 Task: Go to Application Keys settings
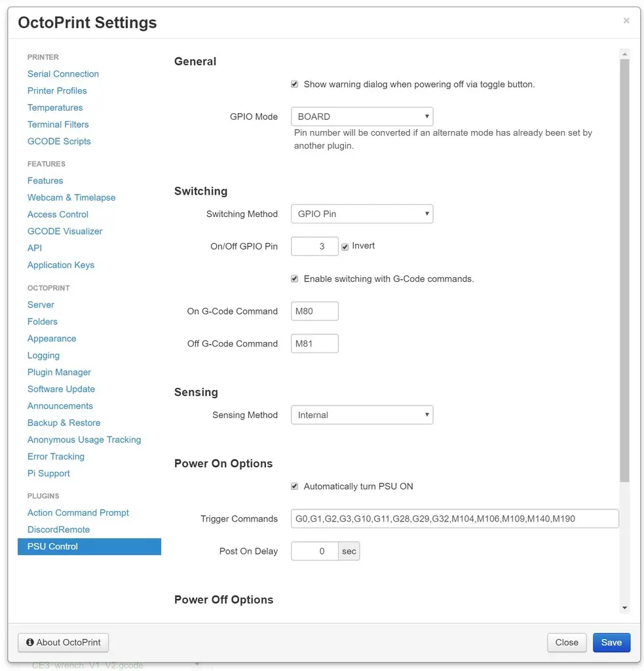click(x=61, y=265)
